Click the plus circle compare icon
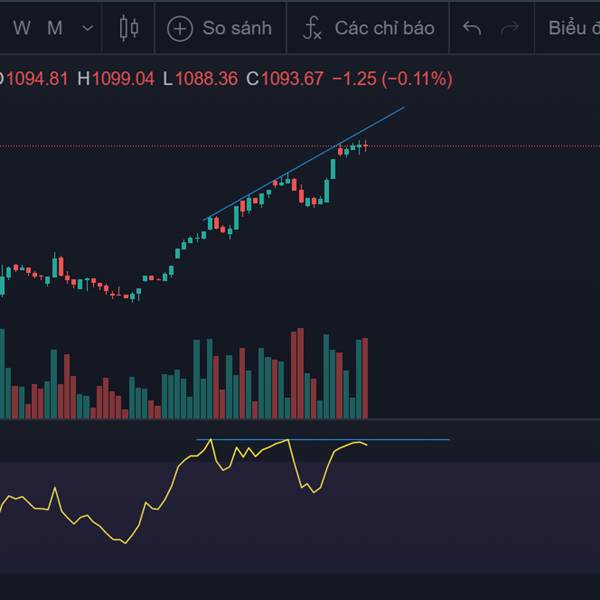The width and height of the screenshot is (600, 600). pos(179,29)
